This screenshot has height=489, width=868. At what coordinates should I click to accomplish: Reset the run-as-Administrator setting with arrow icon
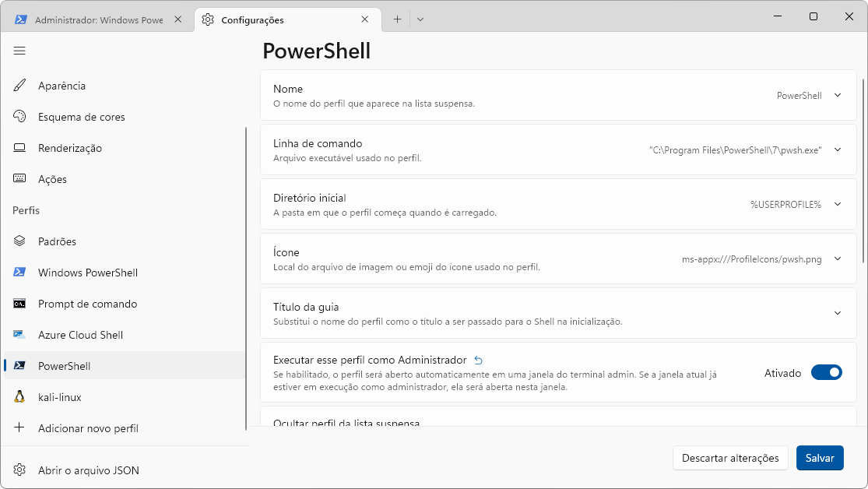pyautogui.click(x=479, y=360)
